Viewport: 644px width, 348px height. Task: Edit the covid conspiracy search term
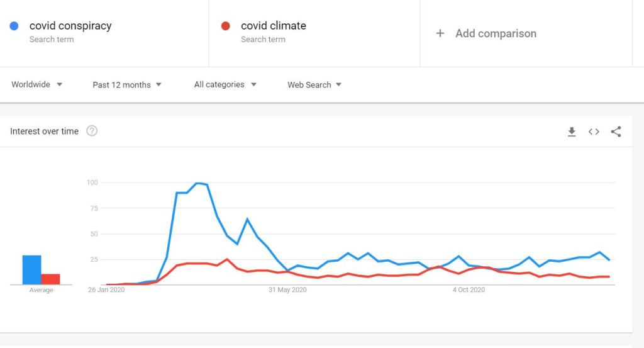70,26
